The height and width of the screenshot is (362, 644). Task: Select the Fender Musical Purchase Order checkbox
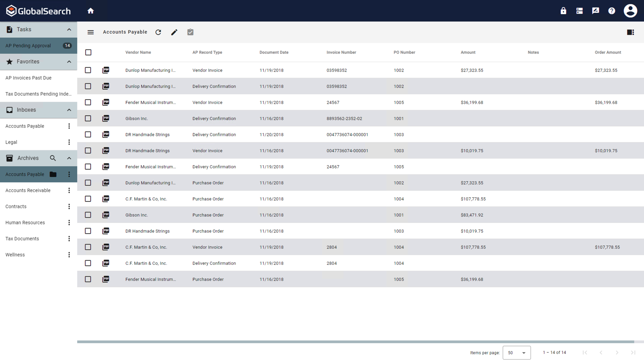coord(88,279)
